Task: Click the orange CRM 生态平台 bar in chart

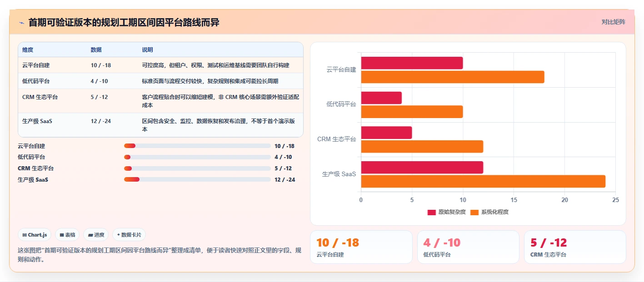Action: coord(422,147)
